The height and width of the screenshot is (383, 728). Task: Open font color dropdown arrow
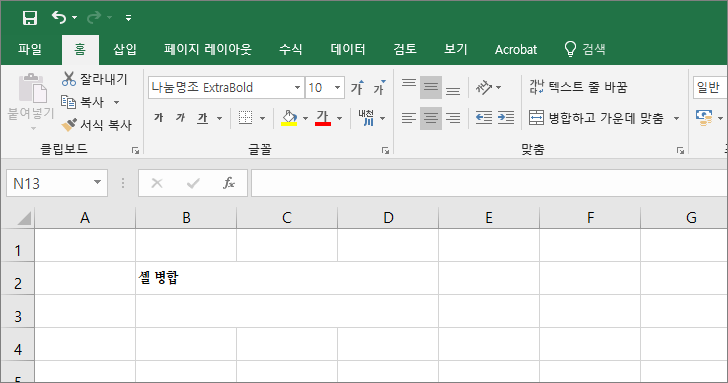(x=339, y=118)
